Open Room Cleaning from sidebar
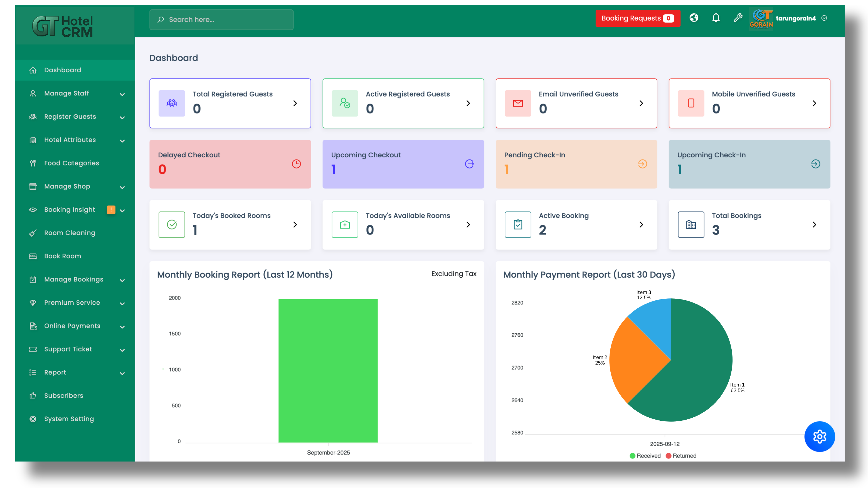Image resolution: width=868 pixels, height=488 pixels. (x=70, y=233)
